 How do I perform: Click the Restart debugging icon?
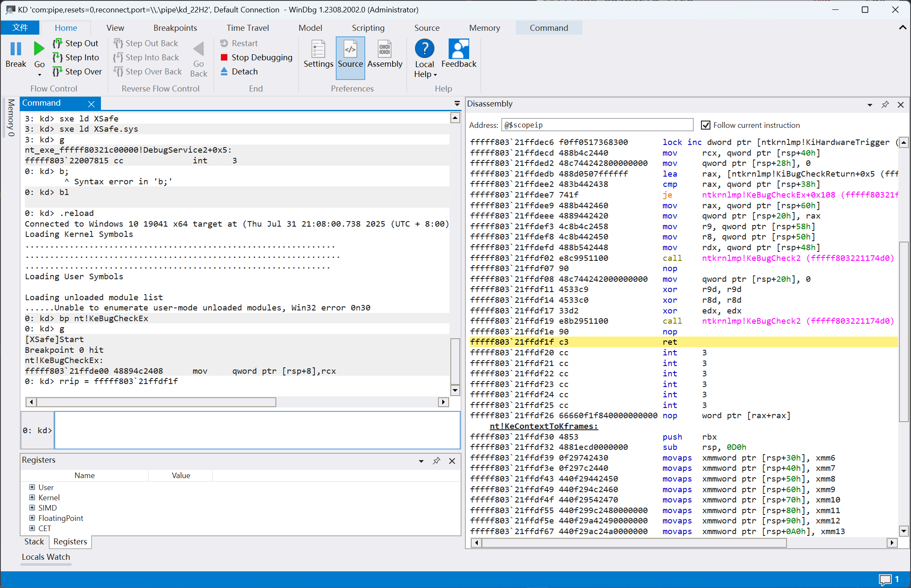point(224,43)
